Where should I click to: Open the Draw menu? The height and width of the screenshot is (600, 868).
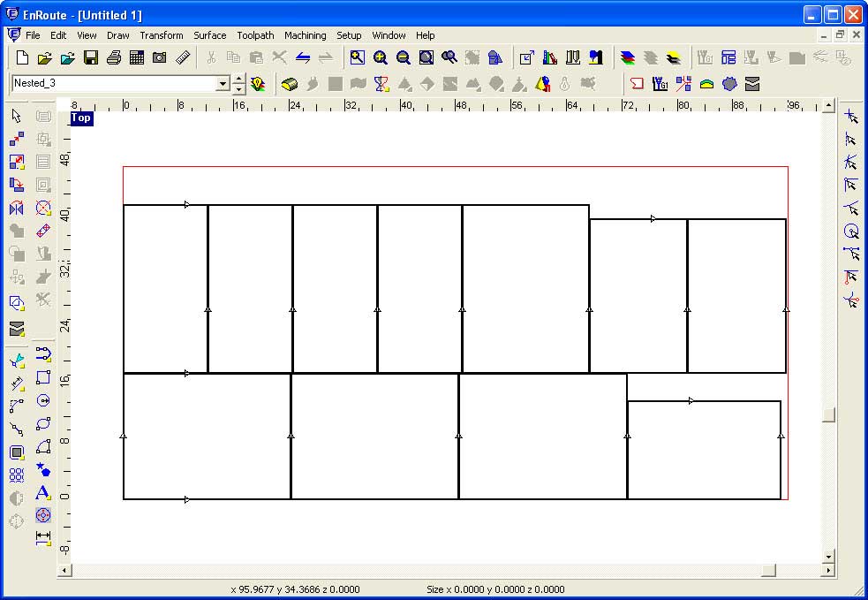point(118,34)
